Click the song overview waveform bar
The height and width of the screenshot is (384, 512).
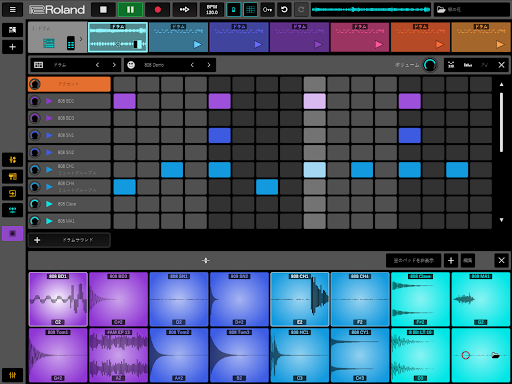[371, 9]
